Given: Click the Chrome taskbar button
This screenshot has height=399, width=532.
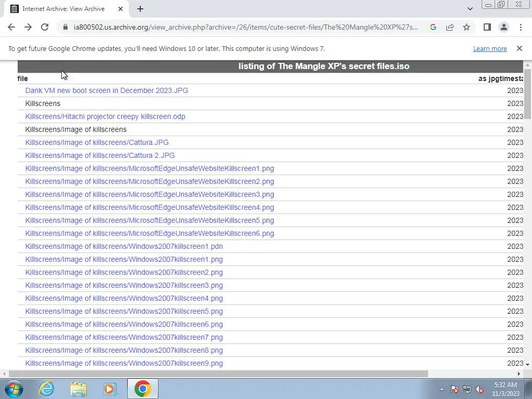Looking at the screenshot, I should click(142, 389).
